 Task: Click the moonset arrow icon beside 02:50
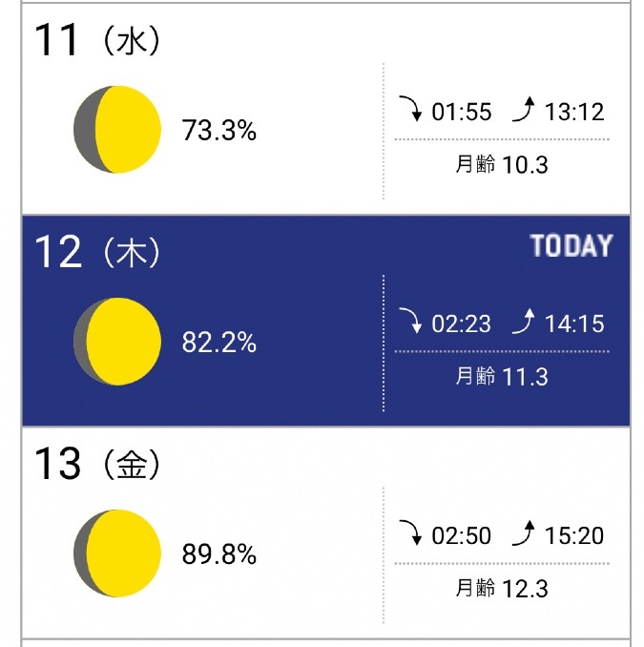point(411,532)
